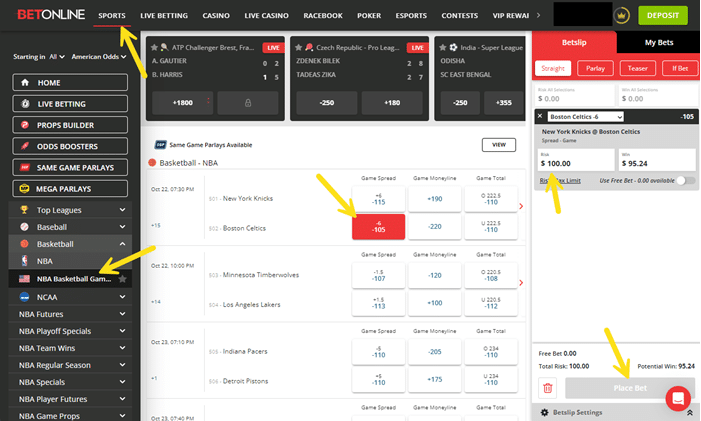701x421 pixels.
Task: Click the Win amount field showing $95.24
Action: [657, 160]
